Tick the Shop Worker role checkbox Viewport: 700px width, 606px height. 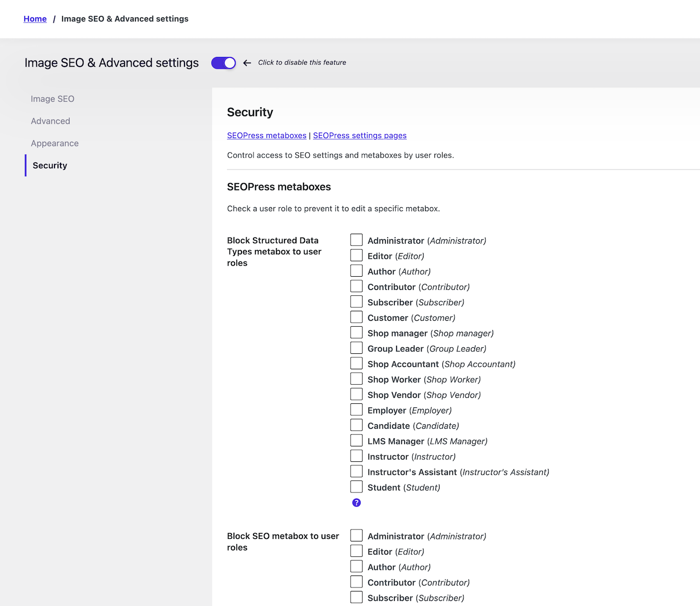(x=356, y=379)
